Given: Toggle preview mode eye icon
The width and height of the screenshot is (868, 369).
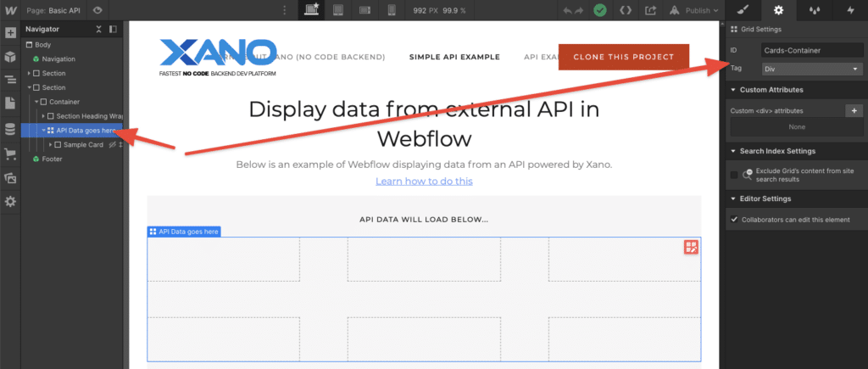Looking at the screenshot, I should point(98,10).
